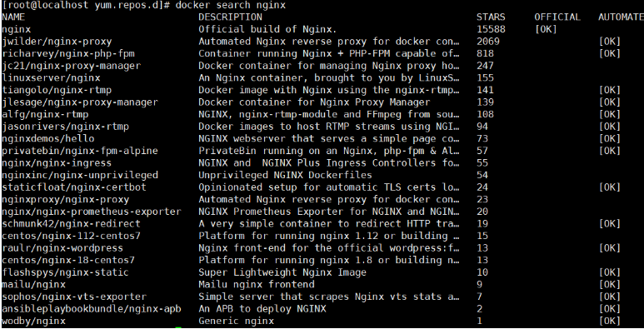Select the 'richarvey/nginx-php-fpm' image name

(x=68, y=54)
